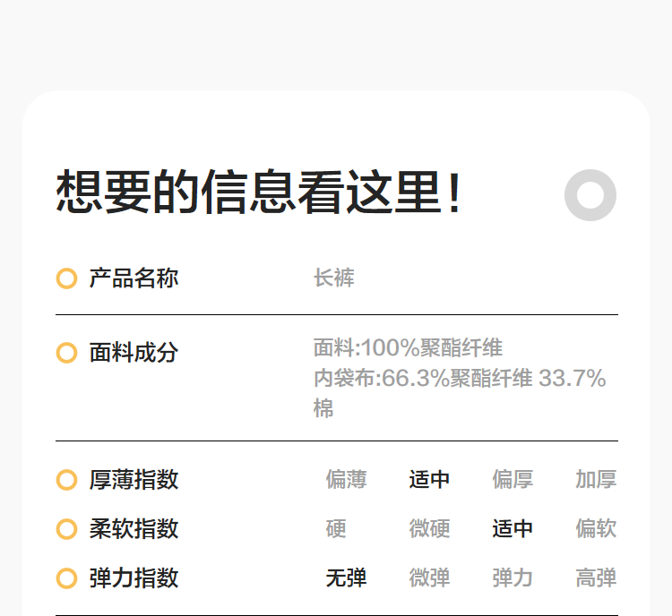Select 硬 softness option
The width and height of the screenshot is (672, 616).
336,529
